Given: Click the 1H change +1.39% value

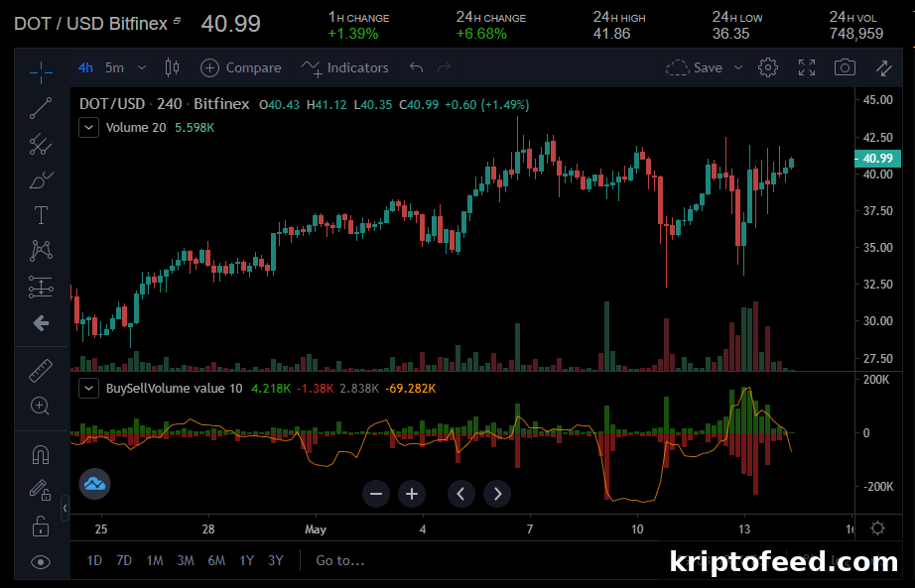Looking at the screenshot, I should pyautogui.click(x=353, y=34).
